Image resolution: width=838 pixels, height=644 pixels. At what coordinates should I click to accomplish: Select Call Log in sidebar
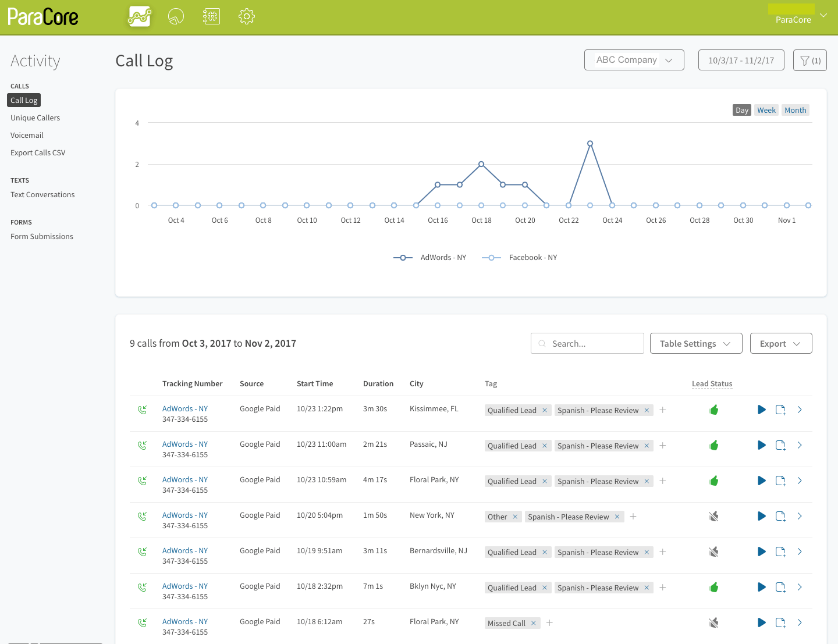coord(24,100)
